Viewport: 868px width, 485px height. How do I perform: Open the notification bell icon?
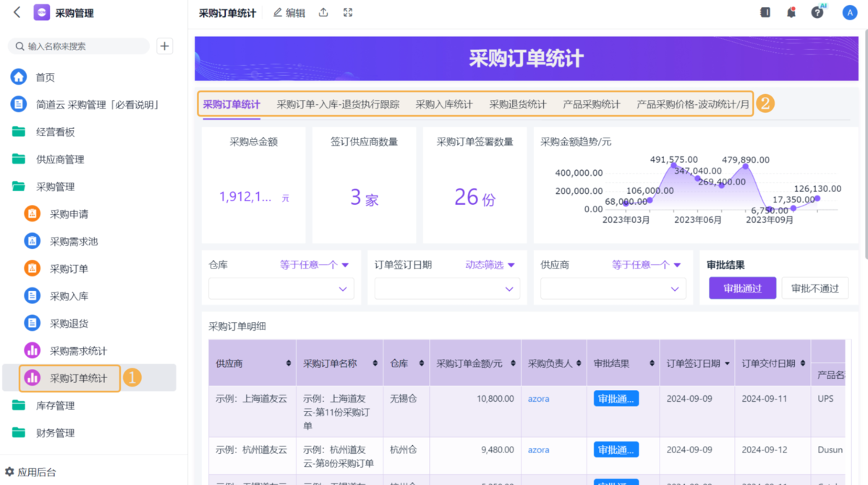pos(791,12)
